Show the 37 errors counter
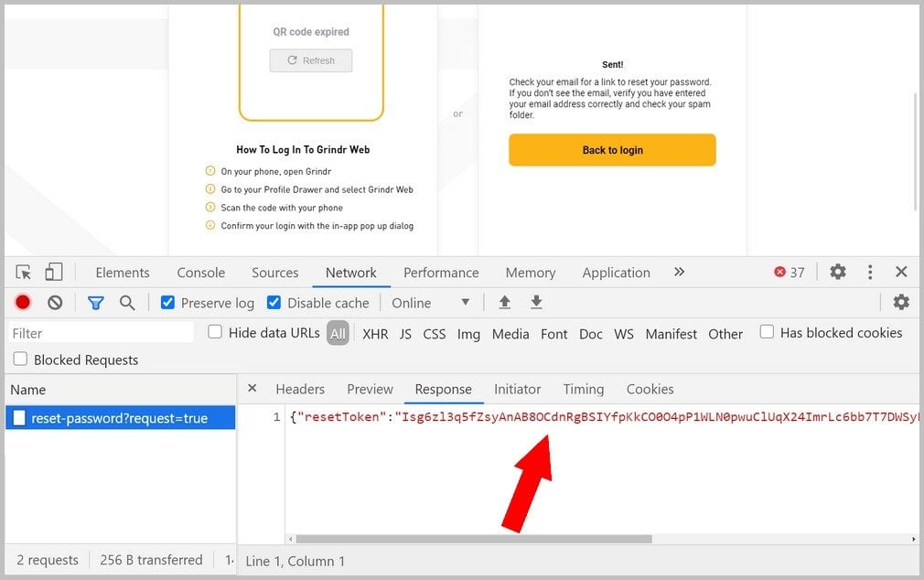This screenshot has height=580, width=924. [790, 273]
